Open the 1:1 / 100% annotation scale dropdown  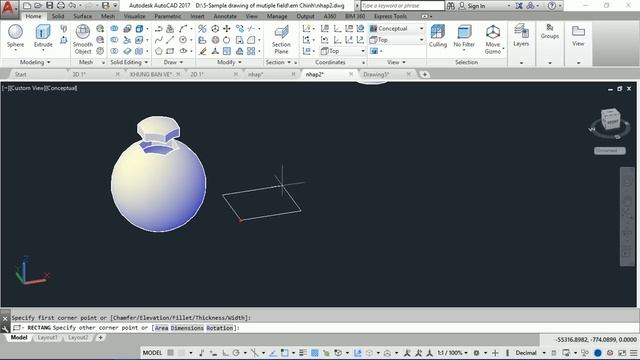click(452, 353)
